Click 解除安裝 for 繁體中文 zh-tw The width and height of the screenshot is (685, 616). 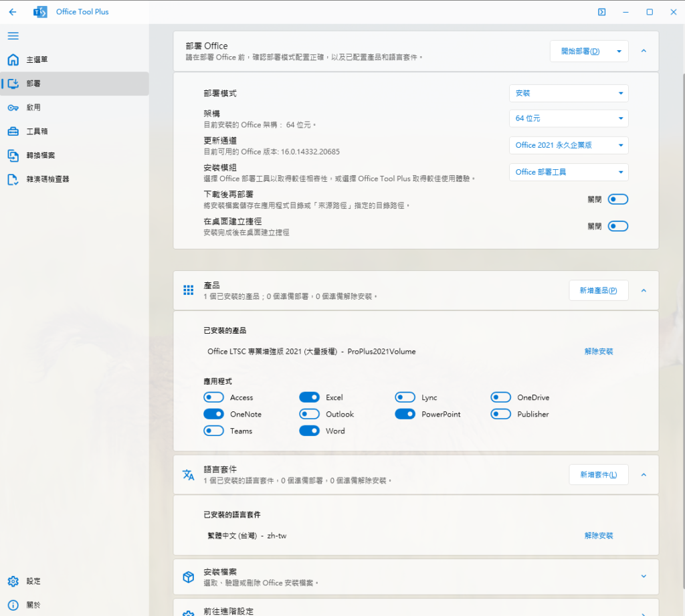click(x=599, y=536)
